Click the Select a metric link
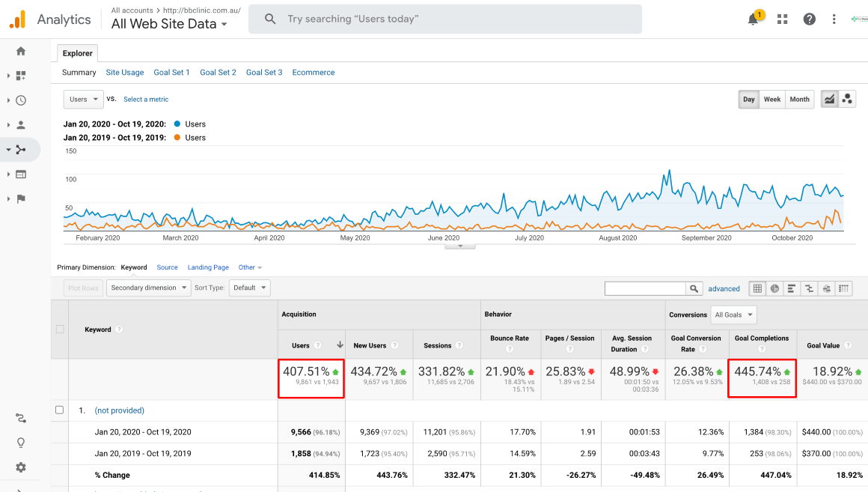868x492 pixels. pos(146,99)
